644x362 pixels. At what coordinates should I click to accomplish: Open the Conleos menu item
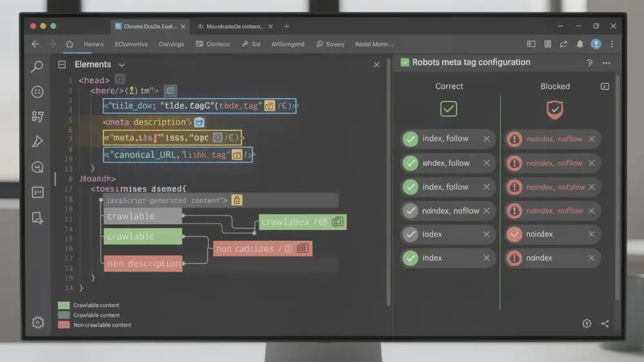tap(213, 44)
